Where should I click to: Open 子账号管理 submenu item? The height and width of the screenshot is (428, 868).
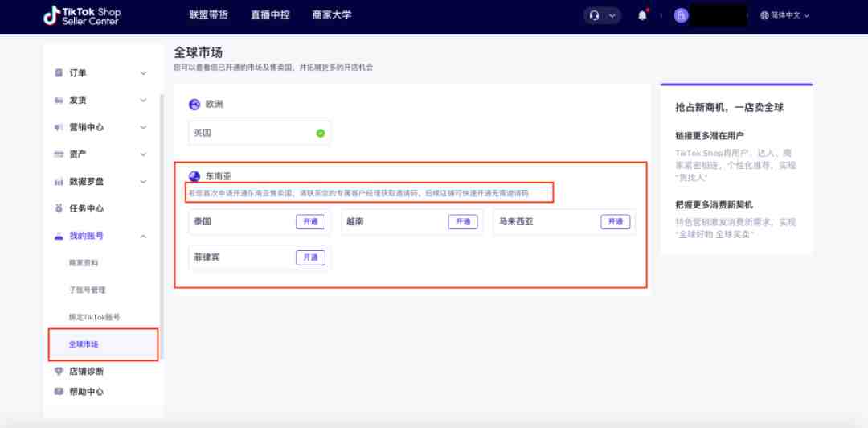[x=87, y=290]
